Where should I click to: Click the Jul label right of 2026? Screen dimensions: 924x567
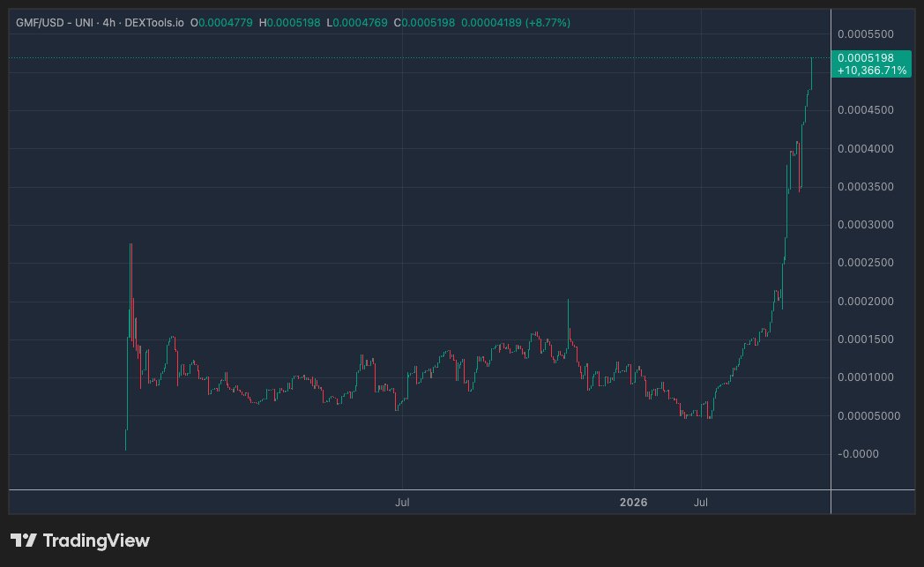pyautogui.click(x=701, y=502)
